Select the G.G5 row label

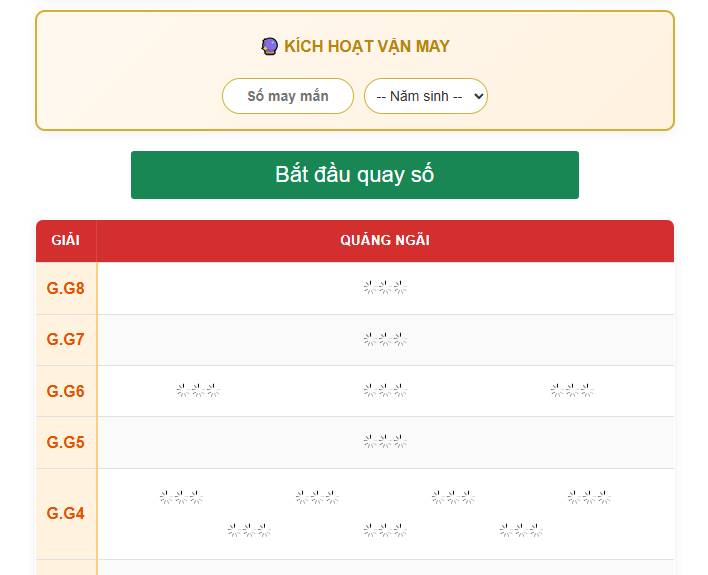tap(65, 442)
